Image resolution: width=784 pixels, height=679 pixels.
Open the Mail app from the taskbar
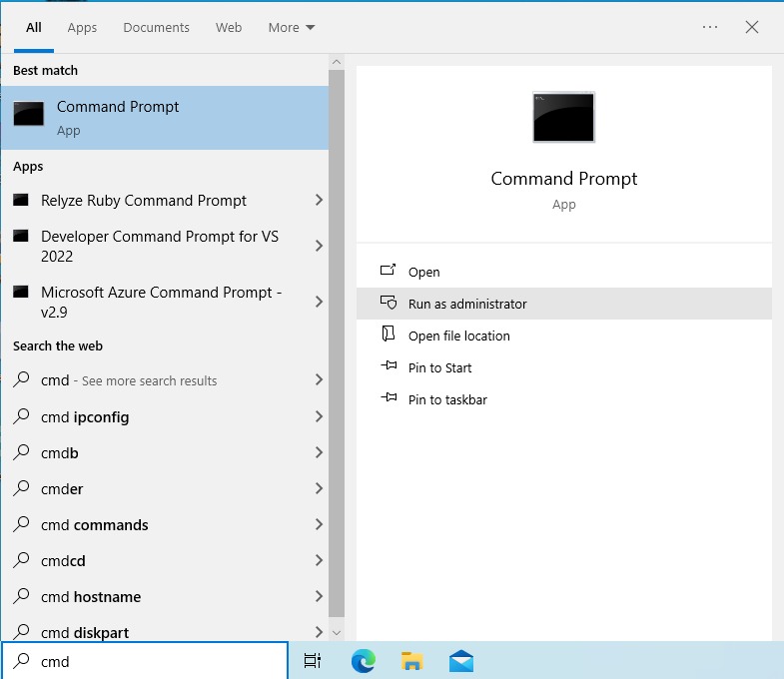pos(461,661)
